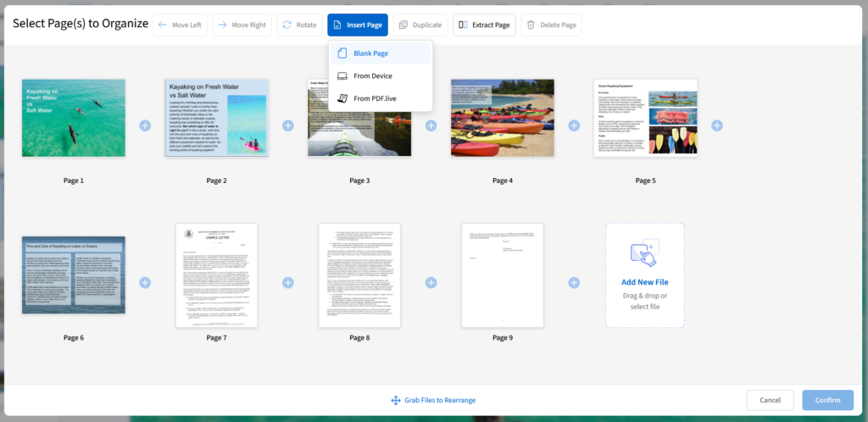Click the Page 5 label

tap(645, 180)
